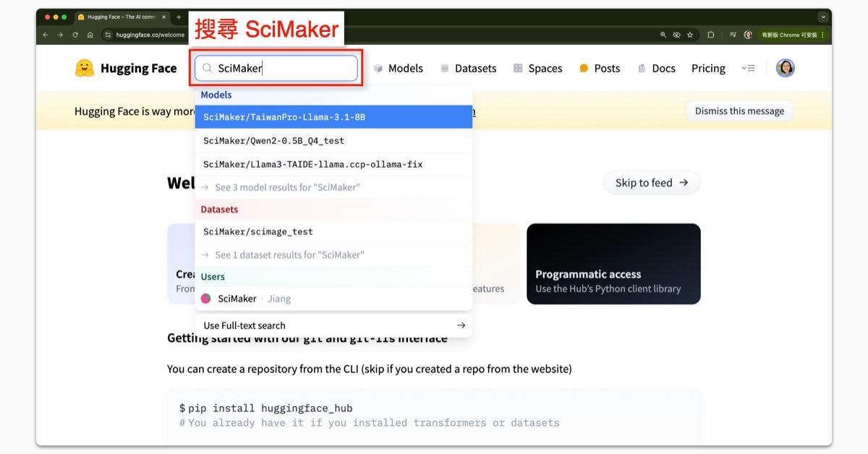Screen dimensions: 868x454
Task: Click the Docs icon in navbar
Action: click(x=642, y=68)
